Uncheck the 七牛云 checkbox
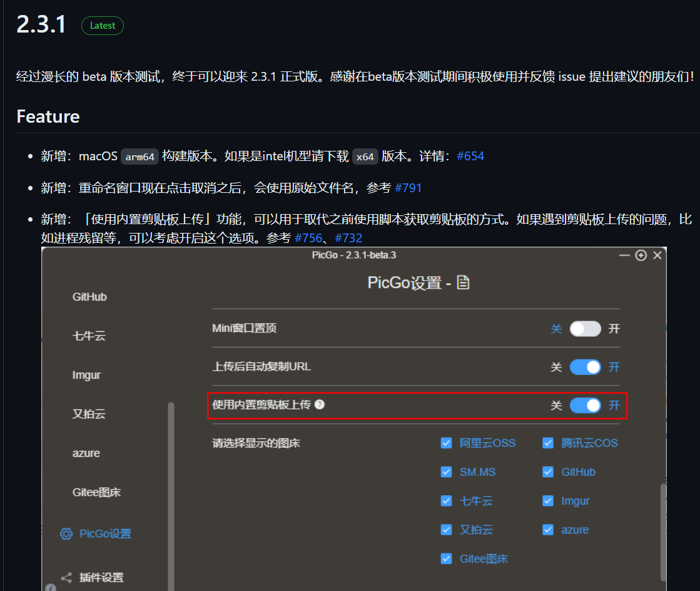 446,501
